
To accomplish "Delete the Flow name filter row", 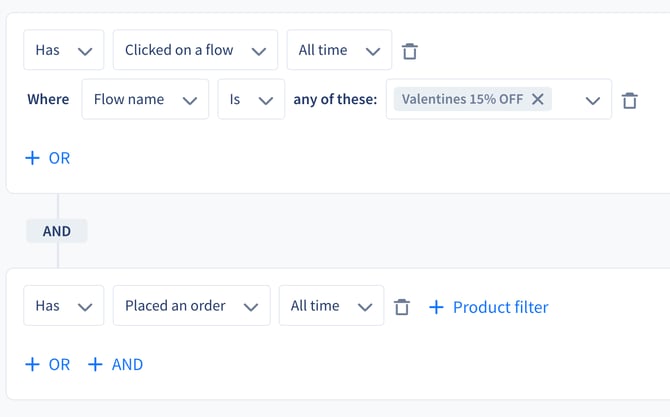I will 629,100.
